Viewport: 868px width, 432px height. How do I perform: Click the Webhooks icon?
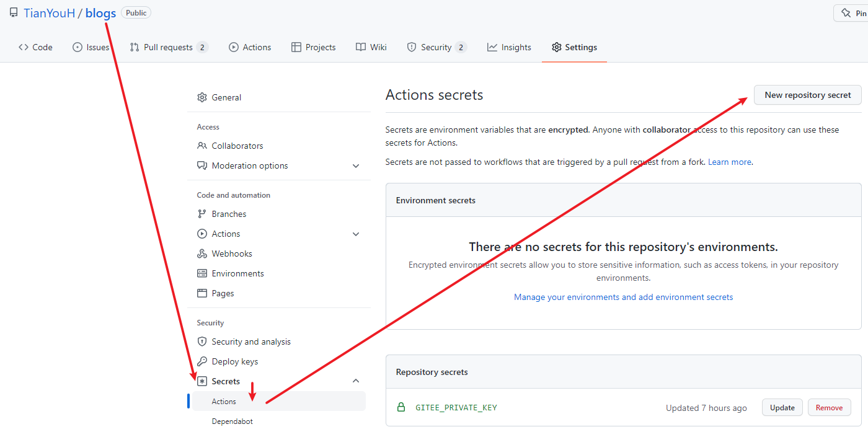point(202,253)
